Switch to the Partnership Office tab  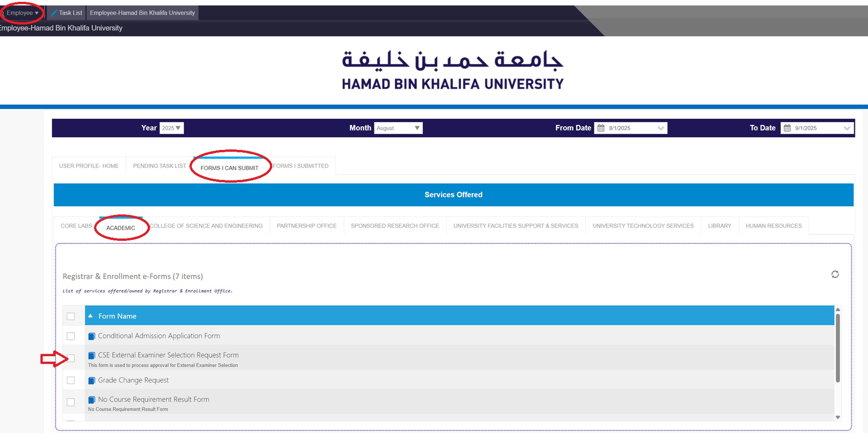click(307, 226)
